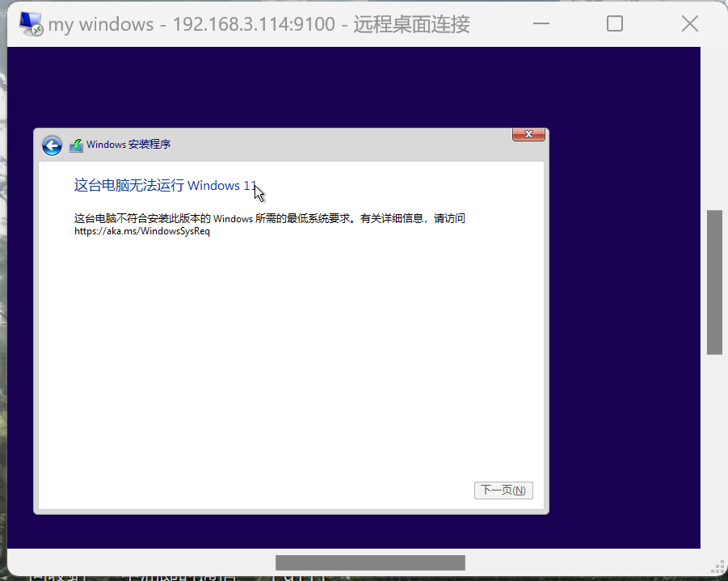The height and width of the screenshot is (581, 728).
Task: Click the minimum system requirements message text
Action: [x=269, y=225]
